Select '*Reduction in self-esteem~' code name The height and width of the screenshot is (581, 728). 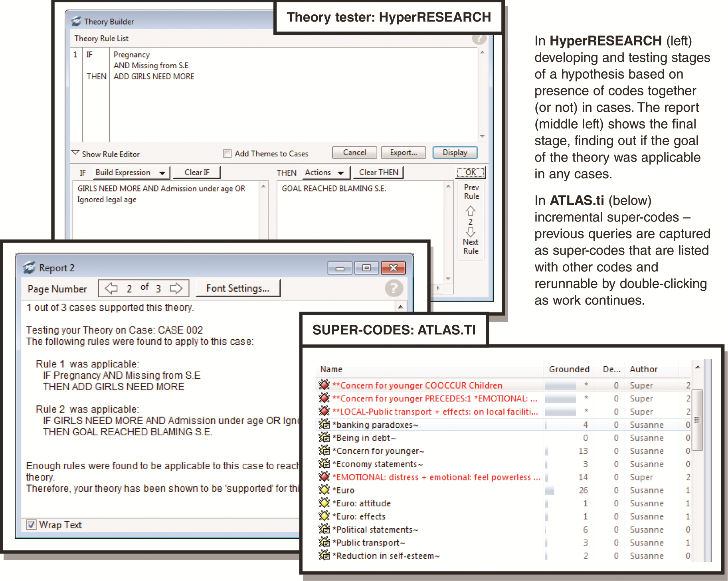(386, 555)
